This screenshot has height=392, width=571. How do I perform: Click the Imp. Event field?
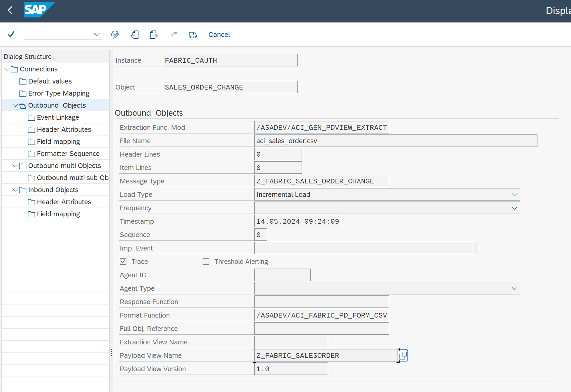pos(365,248)
